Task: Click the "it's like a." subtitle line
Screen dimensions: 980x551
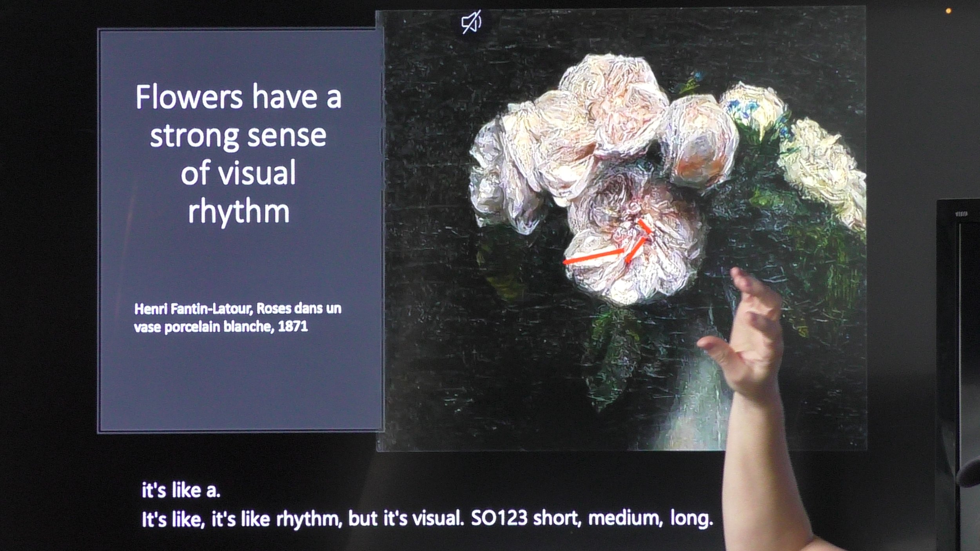Action: (180, 490)
